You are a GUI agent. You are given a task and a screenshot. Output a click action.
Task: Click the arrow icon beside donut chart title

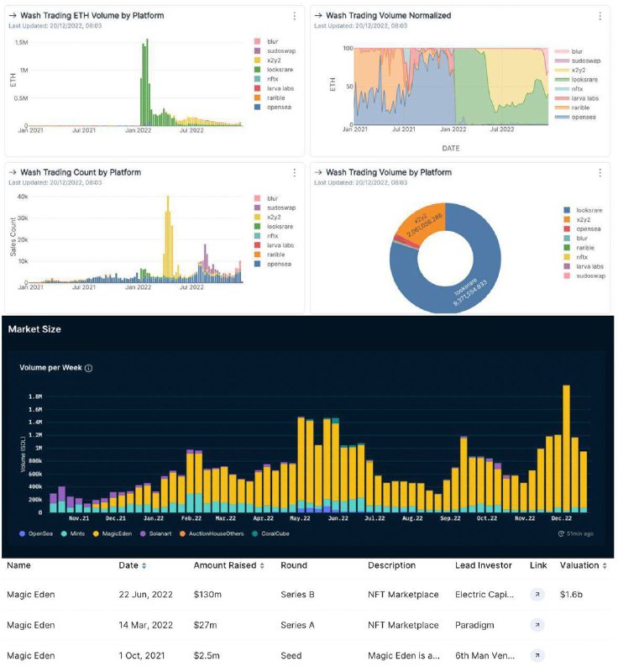tap(318, 172)
